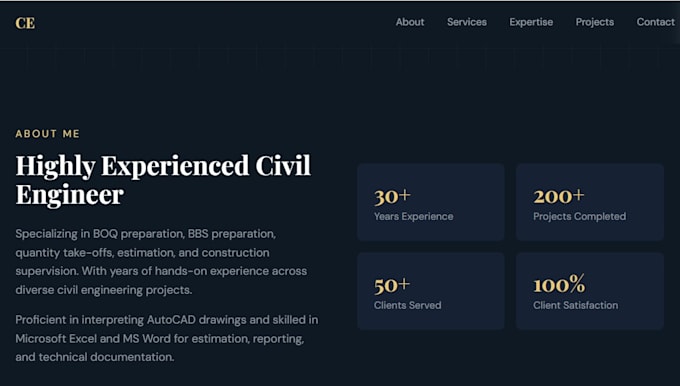The height and width of the screenshot is (386, 680).
Task: Open the About navigation link
Action: [410, 22]
